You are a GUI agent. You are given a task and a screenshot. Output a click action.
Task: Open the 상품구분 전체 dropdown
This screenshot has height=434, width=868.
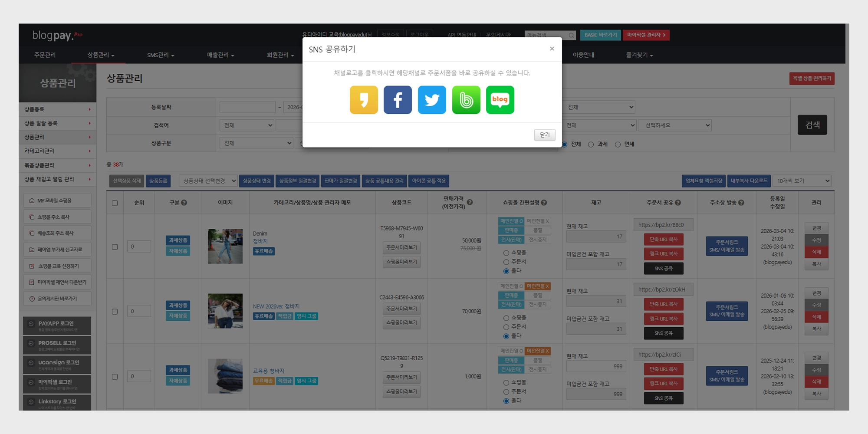click(256, 143)
